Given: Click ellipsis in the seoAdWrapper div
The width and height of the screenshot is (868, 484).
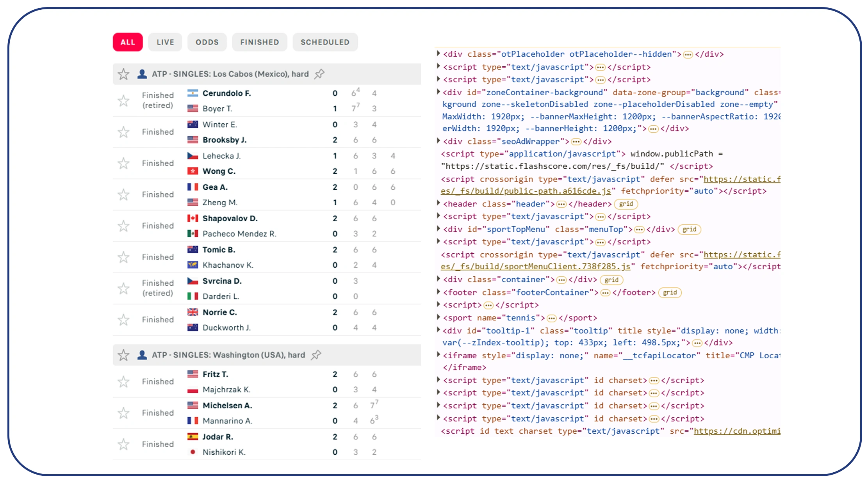Looking at the screenshot, I should coord(576,141).
